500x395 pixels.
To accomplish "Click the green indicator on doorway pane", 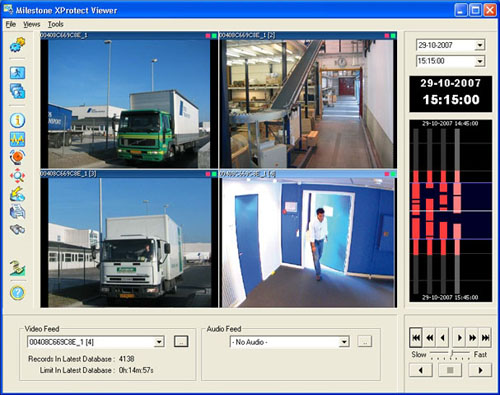I will pos(393,174).
